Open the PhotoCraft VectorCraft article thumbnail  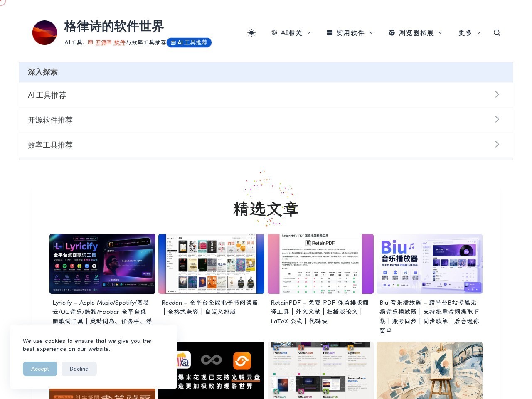click(x=320, y=370)
